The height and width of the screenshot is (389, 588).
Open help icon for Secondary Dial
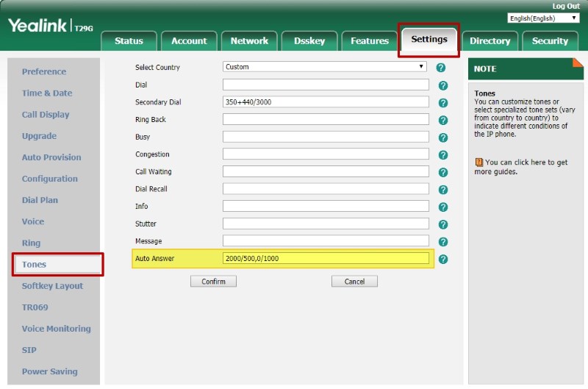443,103
